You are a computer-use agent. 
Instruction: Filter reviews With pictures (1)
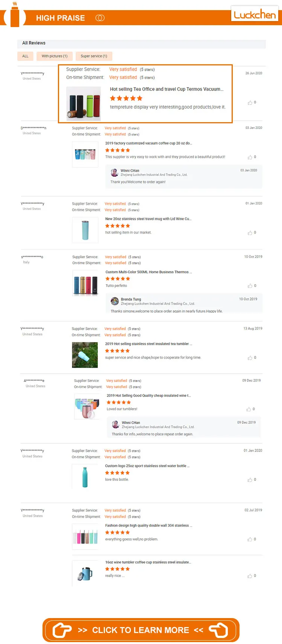click(55, 56)
